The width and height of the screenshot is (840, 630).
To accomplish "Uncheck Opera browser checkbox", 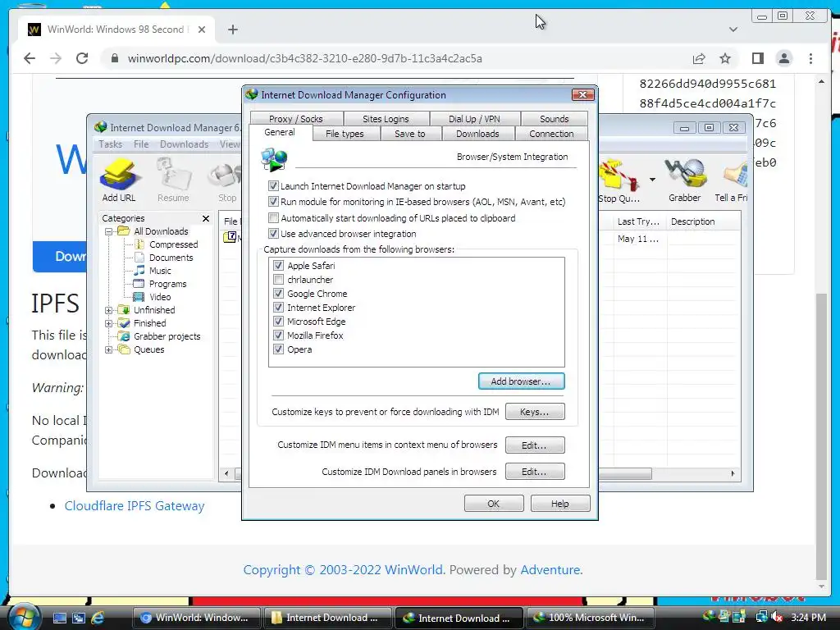I will [x=278, y=349].
